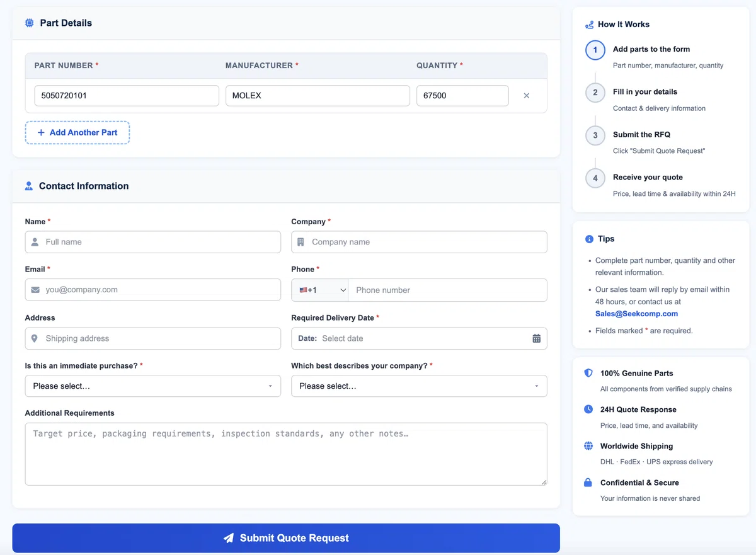Click the step 2 circle in How It Works
This screenshot has height=555, width=756.
[595, 93]
